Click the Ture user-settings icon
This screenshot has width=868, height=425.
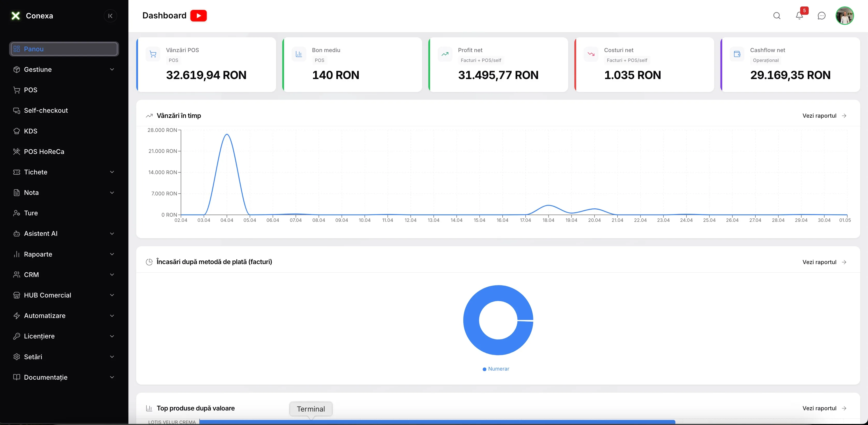17,213
